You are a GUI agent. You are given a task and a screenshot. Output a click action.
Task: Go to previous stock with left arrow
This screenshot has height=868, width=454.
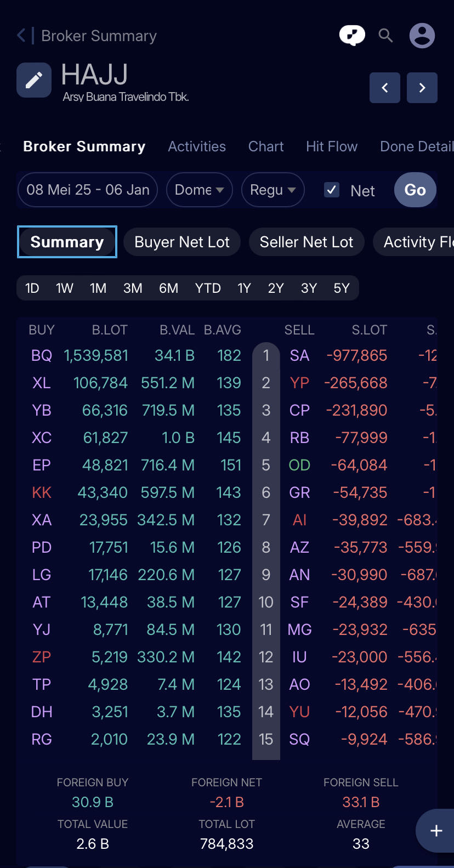385,88
